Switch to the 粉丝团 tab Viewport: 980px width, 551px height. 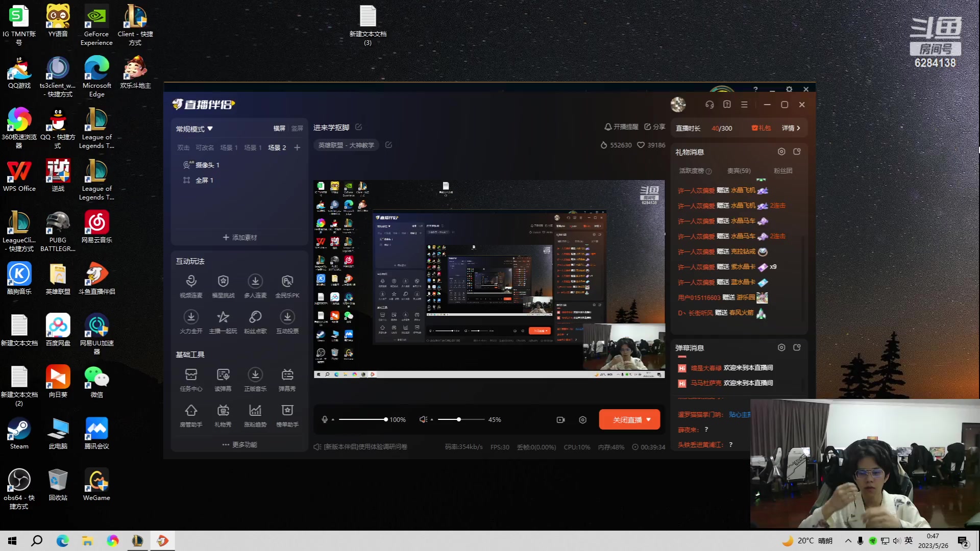click(783, 171)
